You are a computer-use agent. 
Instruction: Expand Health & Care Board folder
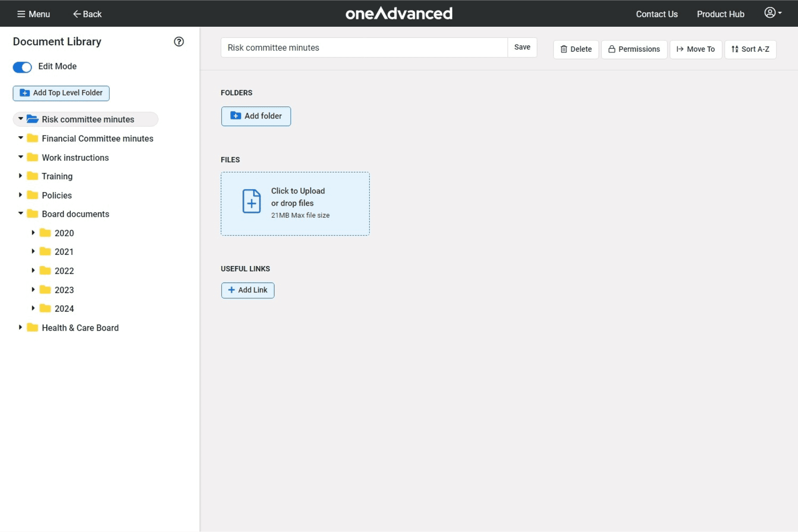click(x=20, y=328)
